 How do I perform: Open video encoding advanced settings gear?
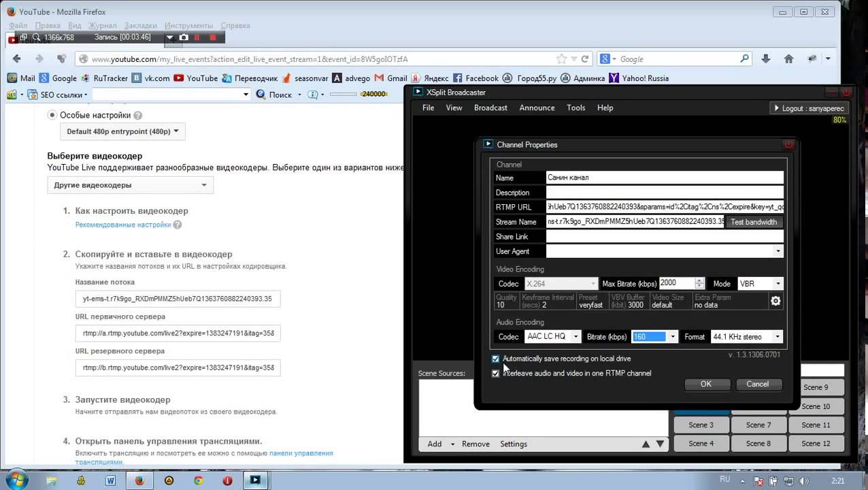(775, 301)
